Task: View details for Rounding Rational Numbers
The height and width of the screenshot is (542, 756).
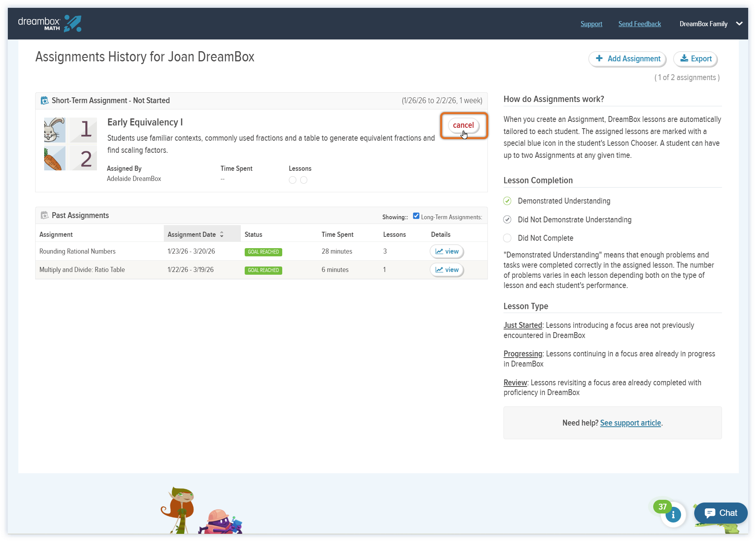Action: click(x=447, y=251)
